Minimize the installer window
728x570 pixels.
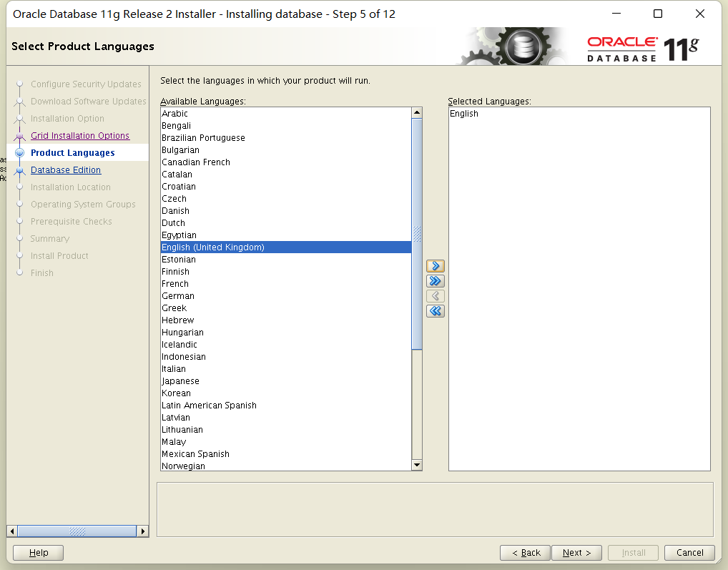(x=616, y=14)
